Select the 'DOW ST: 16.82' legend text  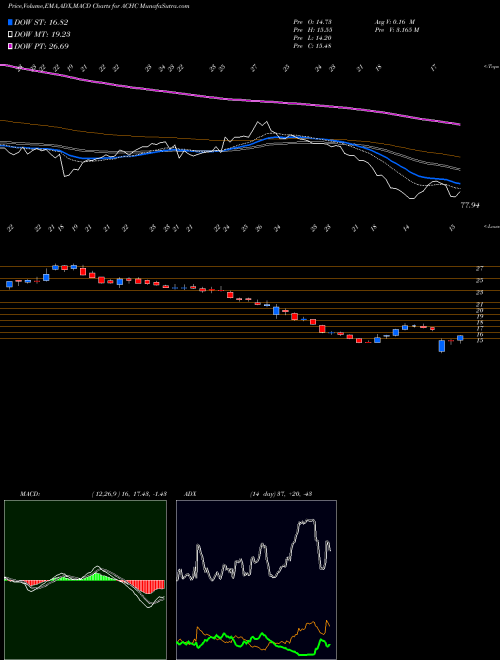pos(41,22)
